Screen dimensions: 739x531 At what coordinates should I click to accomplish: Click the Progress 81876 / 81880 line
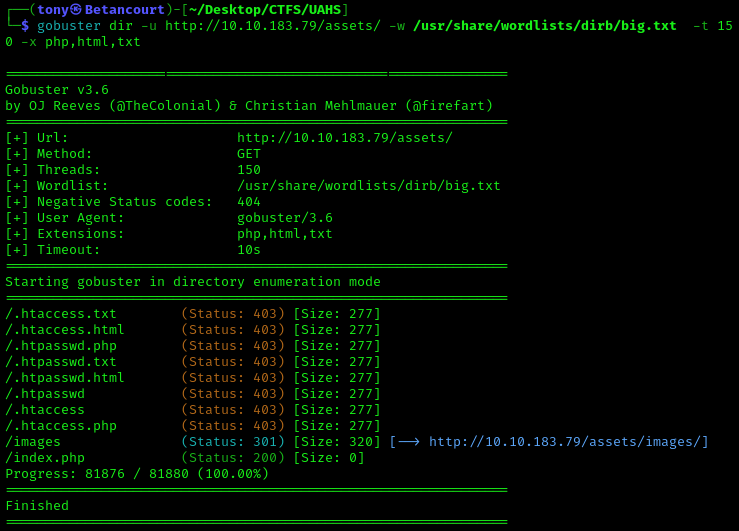point(137,474)
